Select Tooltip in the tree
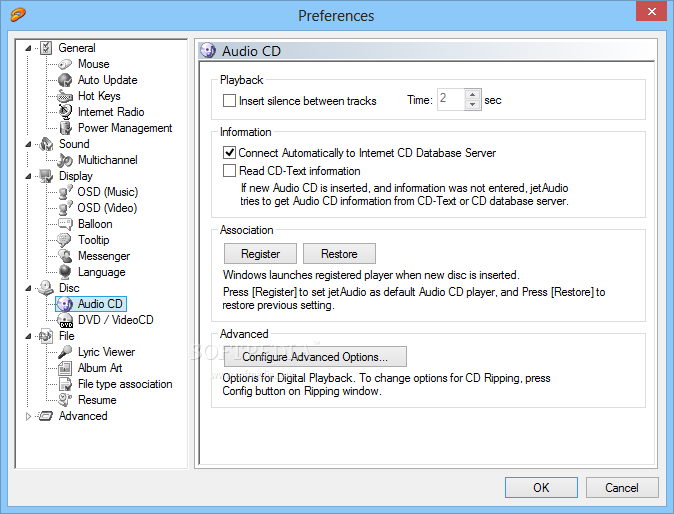The height and width of the screenshot is (514, 674). 94,240
